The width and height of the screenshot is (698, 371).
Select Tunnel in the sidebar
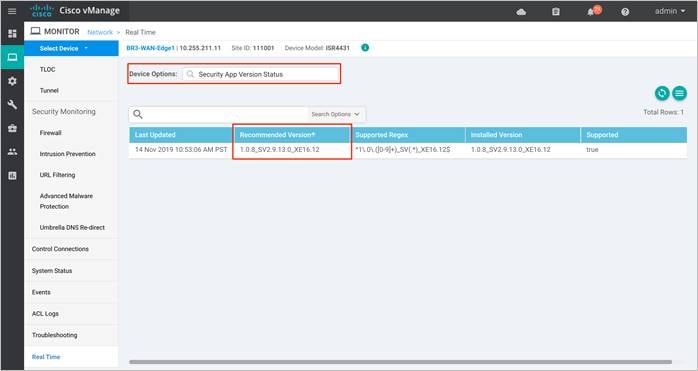49,90
